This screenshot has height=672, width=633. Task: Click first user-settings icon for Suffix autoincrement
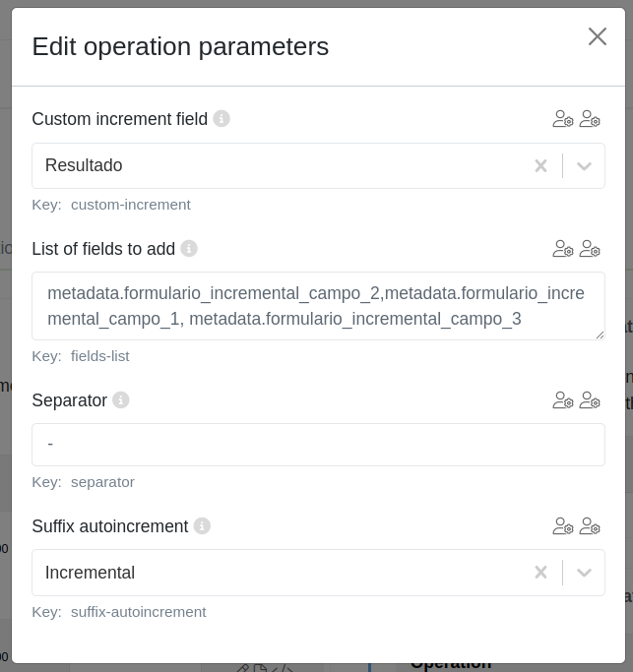tap(563, 526)
